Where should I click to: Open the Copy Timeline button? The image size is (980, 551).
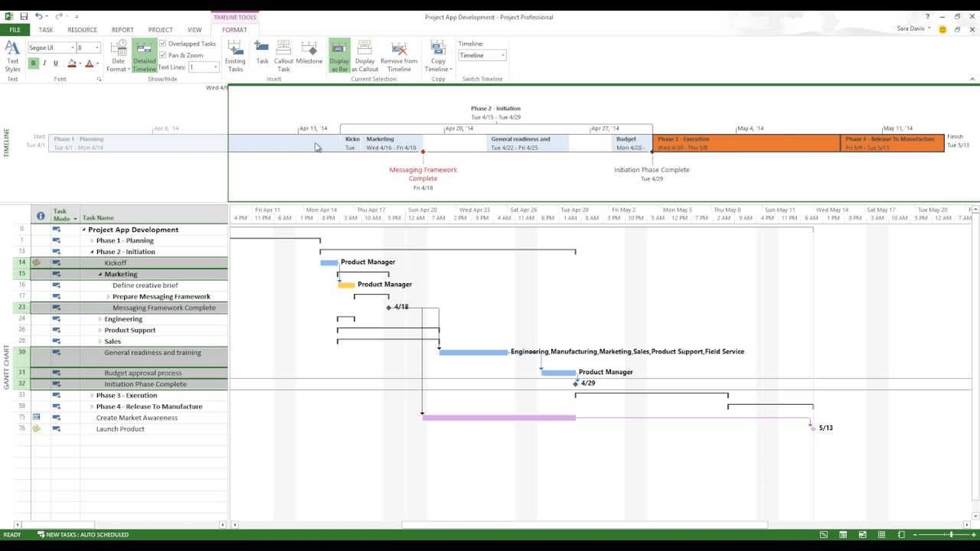point(439,56)
